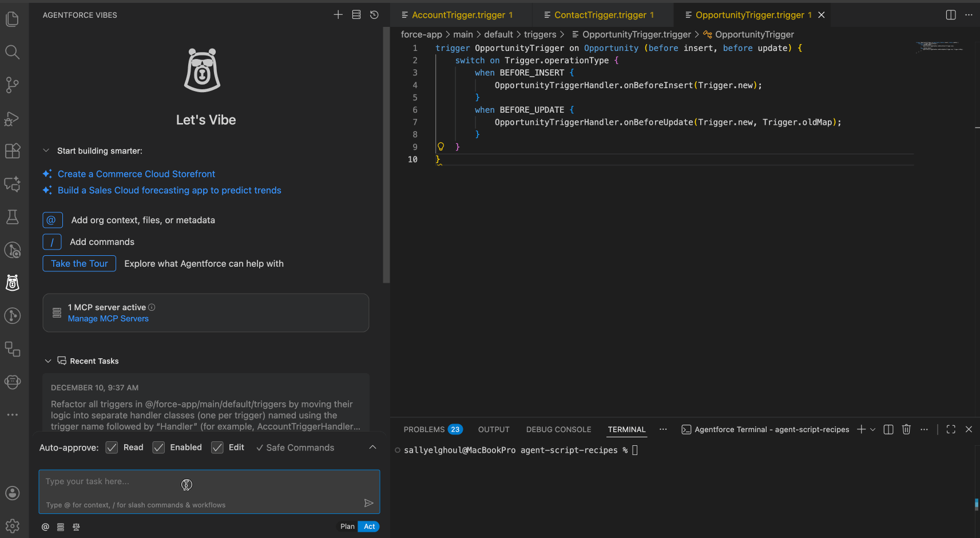Collapse the Auto-approve bar with the chevron
This screenshot has height=538, width=980.
(372, 447)
